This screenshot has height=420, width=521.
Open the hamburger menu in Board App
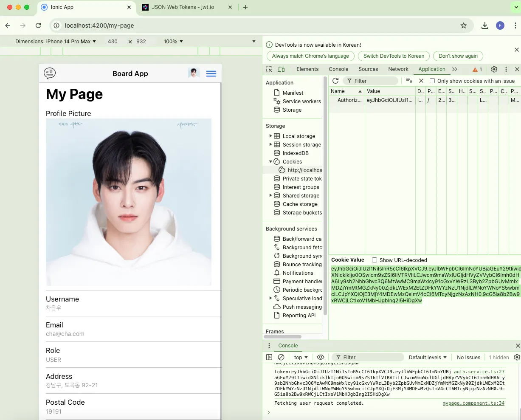[x=211, y=73]
